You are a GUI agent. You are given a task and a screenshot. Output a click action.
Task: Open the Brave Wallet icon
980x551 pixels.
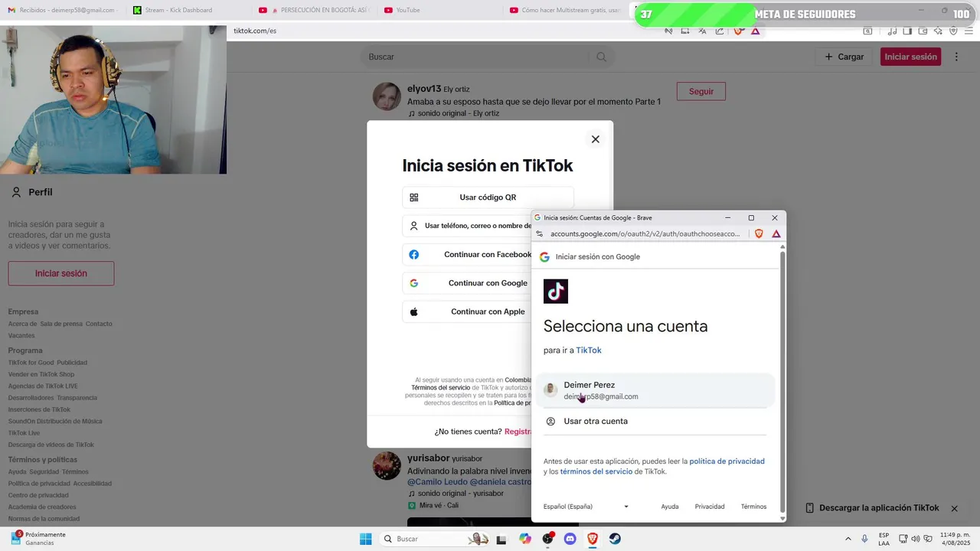coord(923,31)
